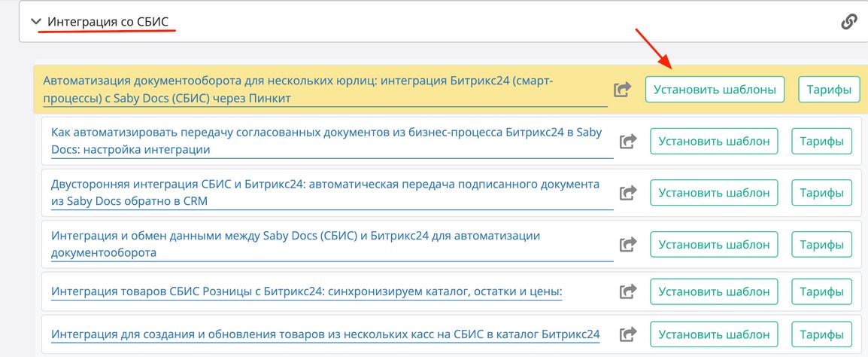Click share icon for multiple cash registers row

click(x=627, y=334)
